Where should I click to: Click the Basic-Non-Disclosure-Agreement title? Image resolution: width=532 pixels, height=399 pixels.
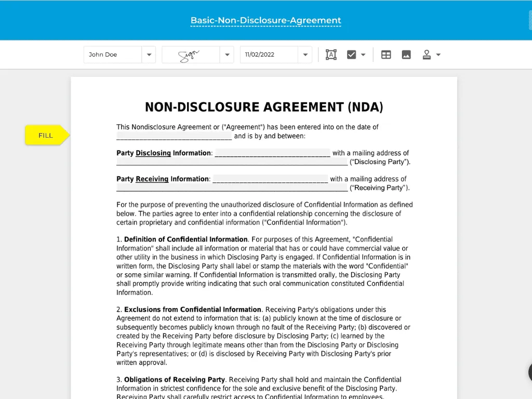click(265, 20)
